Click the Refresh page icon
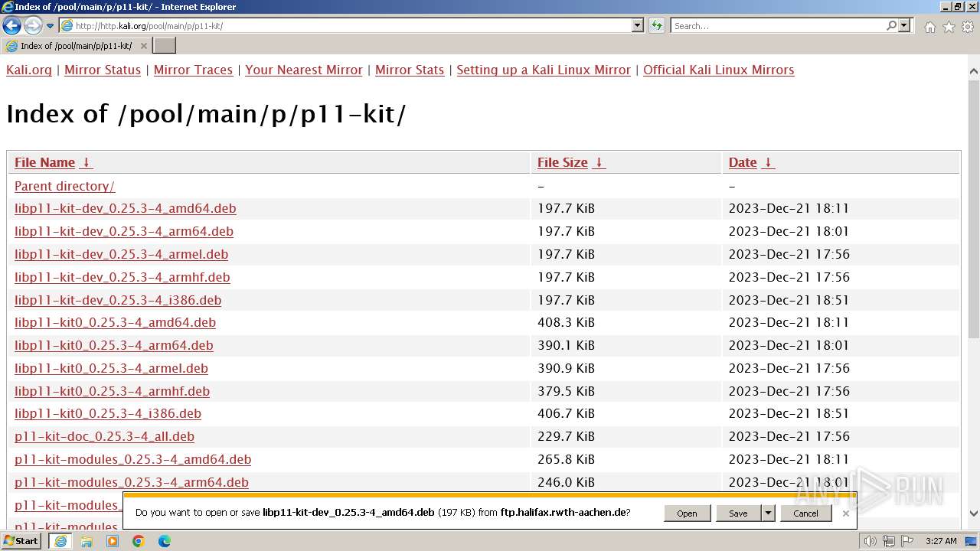980x551 pixels. point(657,25)
